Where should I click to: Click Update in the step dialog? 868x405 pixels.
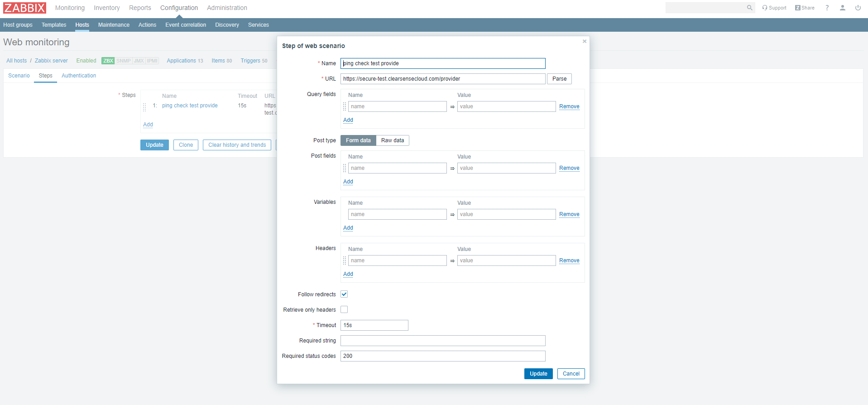pos(538,374)
